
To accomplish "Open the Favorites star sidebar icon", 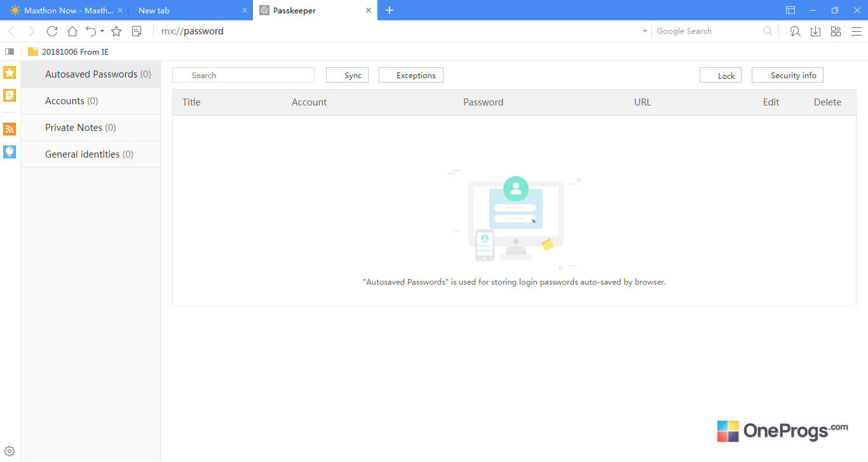I will point(10,72).
